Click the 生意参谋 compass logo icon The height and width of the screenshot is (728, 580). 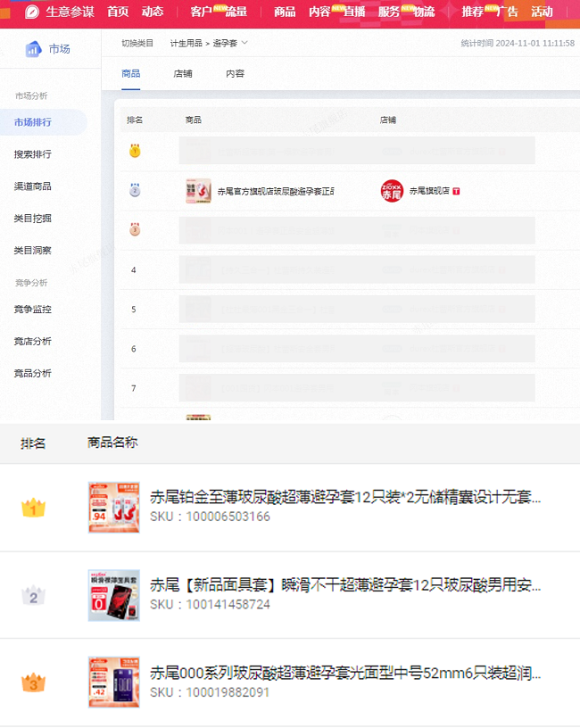click(32, 12)
